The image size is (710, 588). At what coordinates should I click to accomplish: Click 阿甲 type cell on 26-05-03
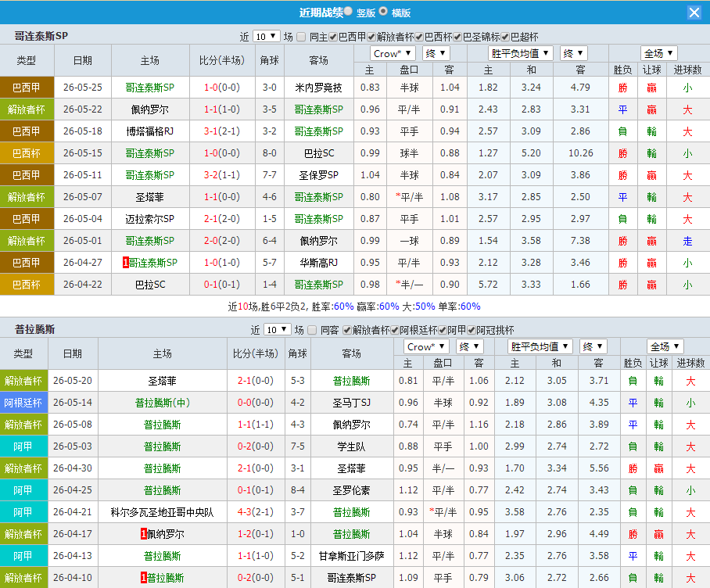[23, 446]
